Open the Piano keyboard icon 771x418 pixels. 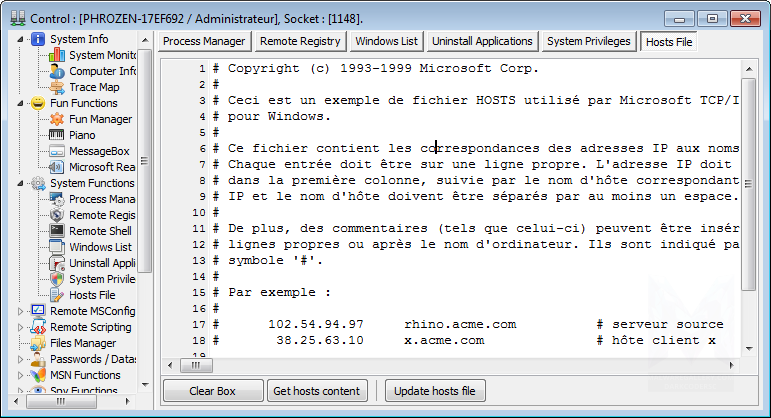[57, 135]
